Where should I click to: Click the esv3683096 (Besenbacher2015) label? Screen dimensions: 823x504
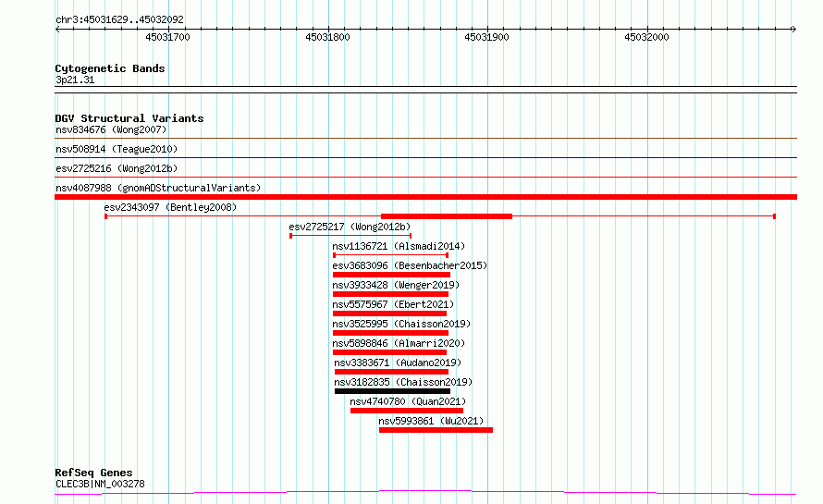coord(410,265)
